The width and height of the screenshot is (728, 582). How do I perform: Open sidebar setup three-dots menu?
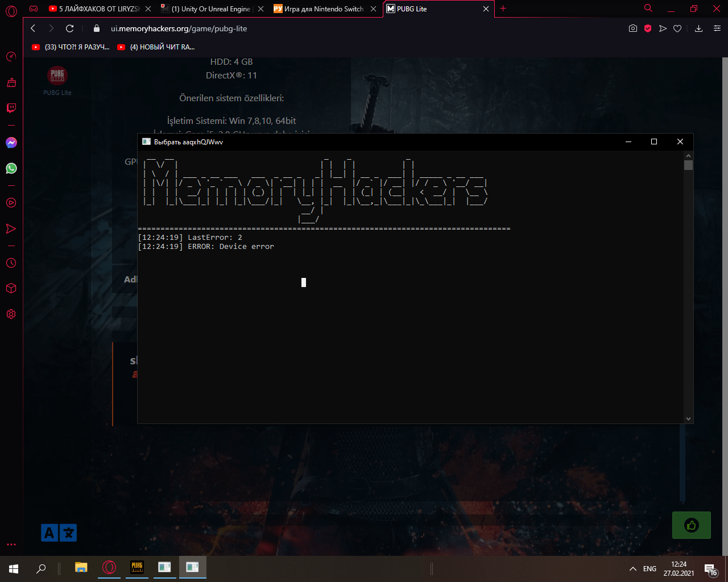11,544
